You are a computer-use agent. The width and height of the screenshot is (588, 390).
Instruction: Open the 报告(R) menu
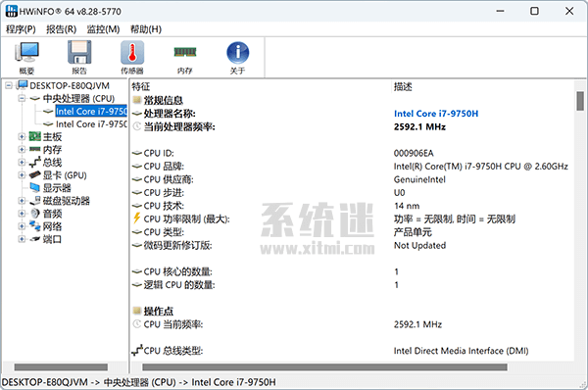[x=61, y=29]
